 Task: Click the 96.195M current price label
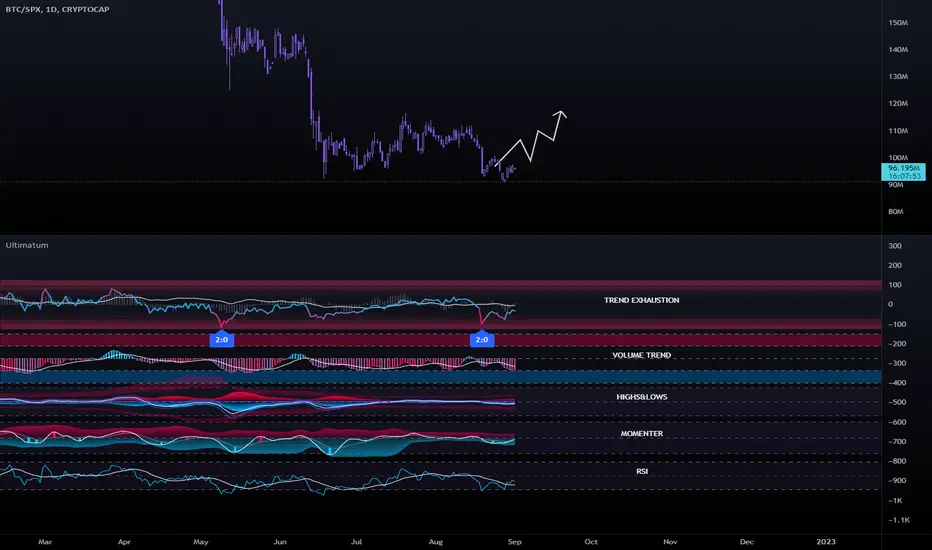(903, 168)
